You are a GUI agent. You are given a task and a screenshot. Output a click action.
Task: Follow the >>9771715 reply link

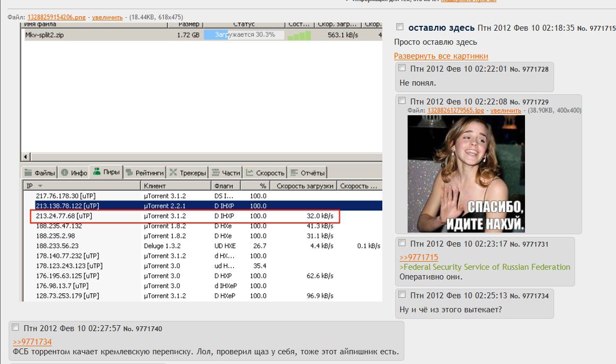pos(419,257)
